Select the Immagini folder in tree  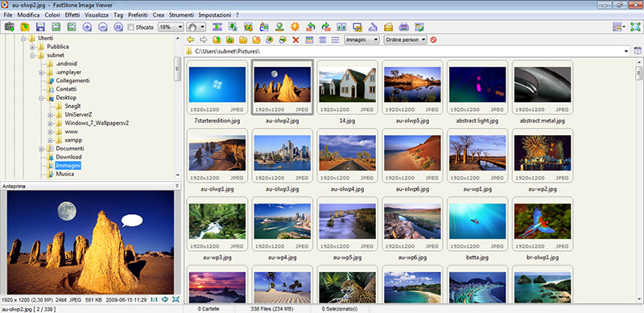click(x=68, y=166)
